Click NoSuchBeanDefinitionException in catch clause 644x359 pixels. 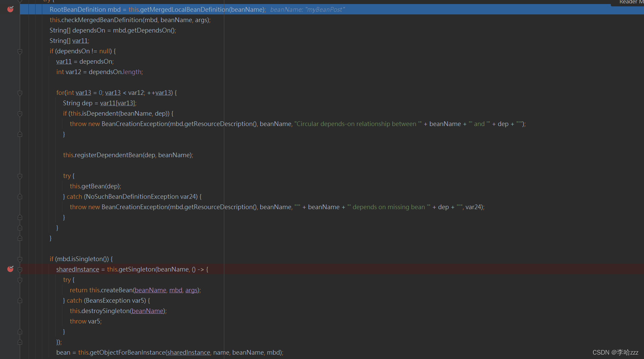pos(132,196)
